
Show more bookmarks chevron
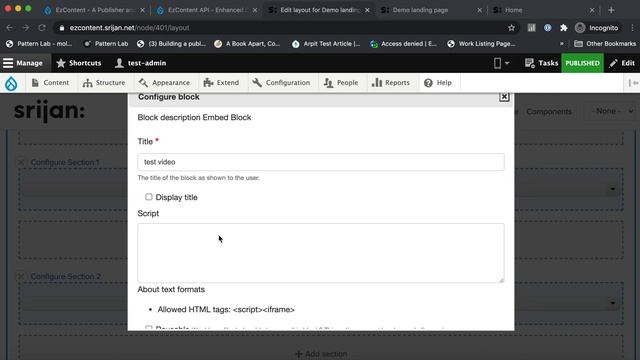pyautogui.click(x=562, y=44)
